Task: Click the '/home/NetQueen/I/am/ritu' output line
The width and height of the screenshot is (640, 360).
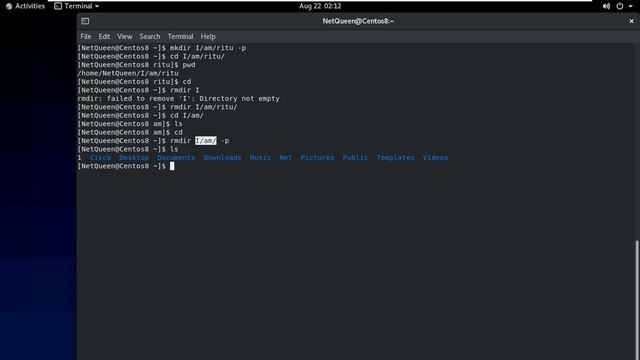Action: pyautogui.click(x=128, y=73)
